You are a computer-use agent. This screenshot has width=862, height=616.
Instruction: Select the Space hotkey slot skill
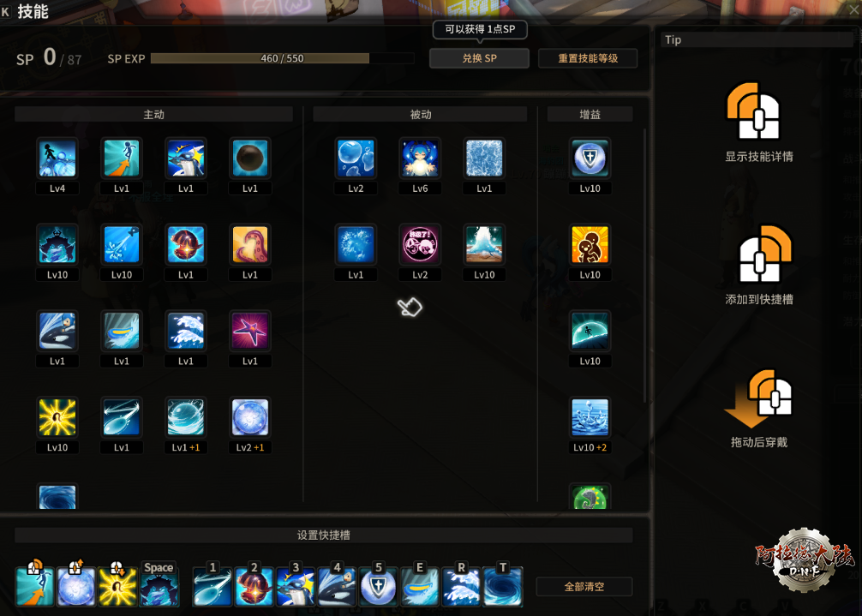tap(159, 586)
